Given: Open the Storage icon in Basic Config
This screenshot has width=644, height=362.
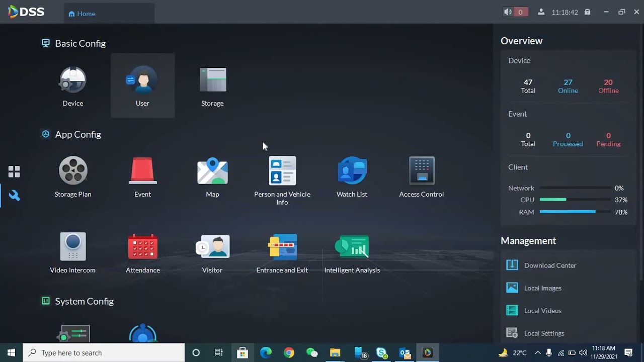Looking at the screenshot, I should (213, 80).
